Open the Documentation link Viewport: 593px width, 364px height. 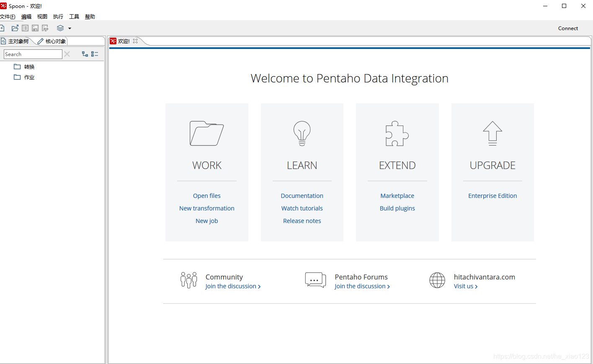point(302,196)
